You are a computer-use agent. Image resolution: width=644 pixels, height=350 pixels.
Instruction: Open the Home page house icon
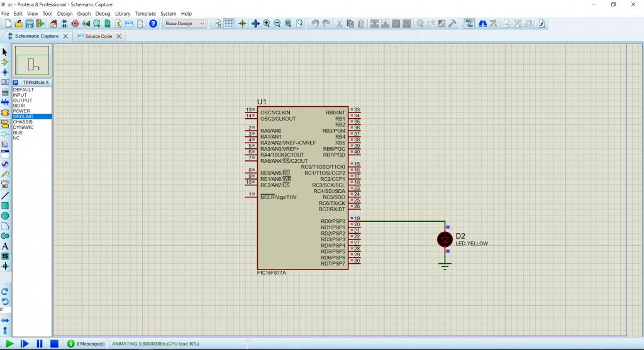click(x=53, y=24)
